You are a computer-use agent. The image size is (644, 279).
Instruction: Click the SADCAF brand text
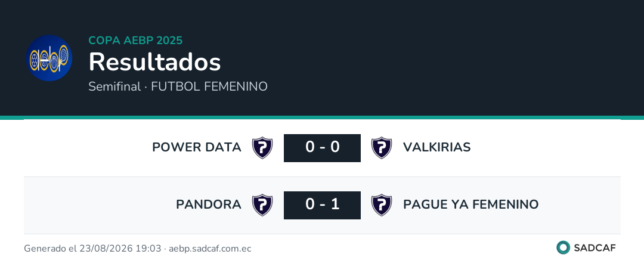pyautogui.click(x=595, y=248)
